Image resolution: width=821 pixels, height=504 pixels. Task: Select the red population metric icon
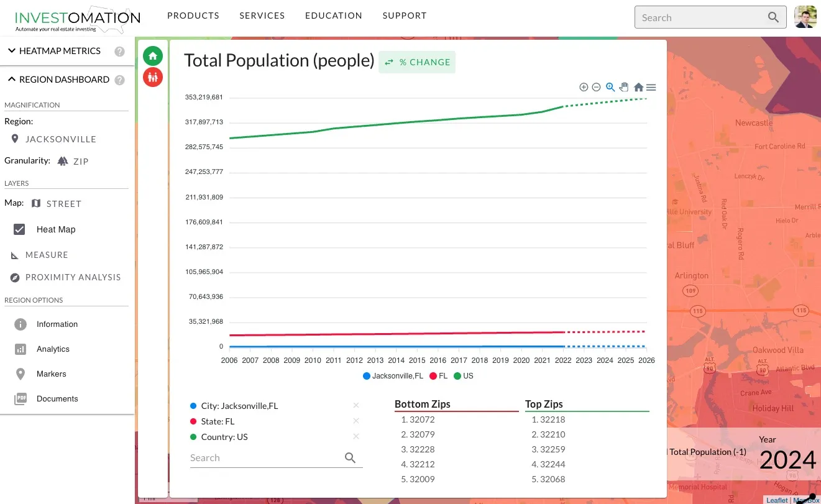click(x=153, y=78)
